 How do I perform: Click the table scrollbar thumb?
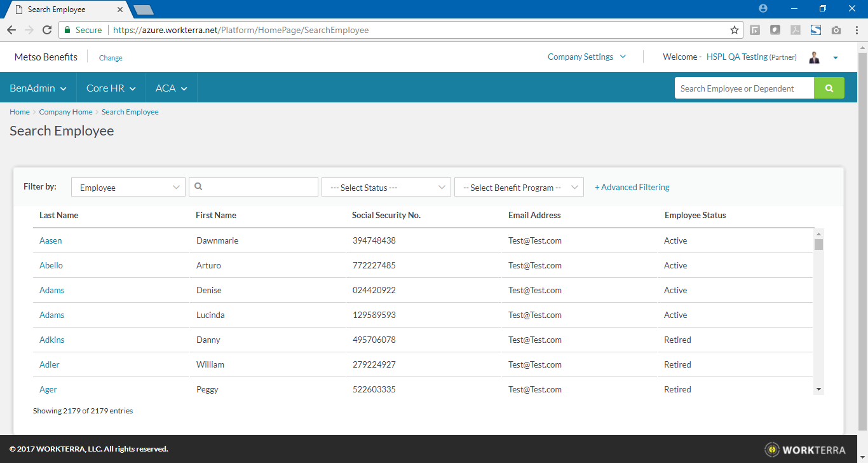818,244
